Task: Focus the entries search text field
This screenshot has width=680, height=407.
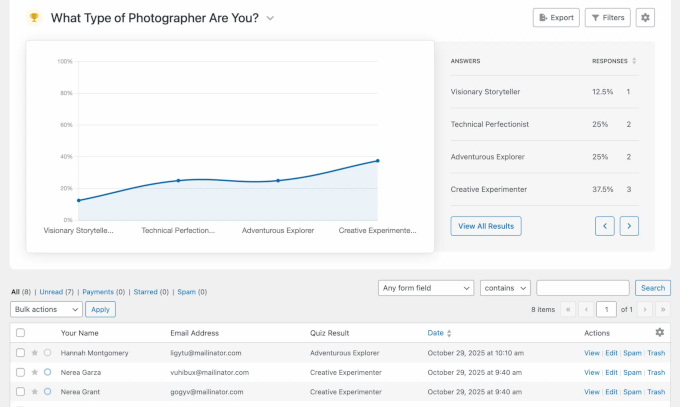Action: click(x=582, y=288)
